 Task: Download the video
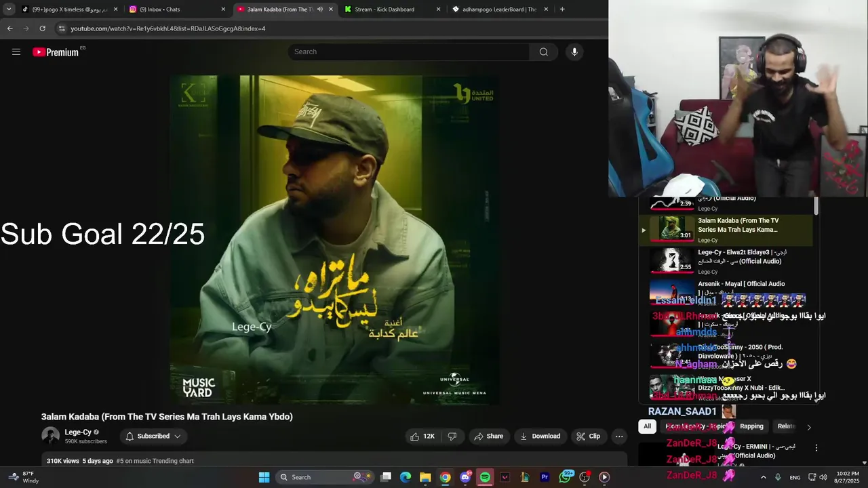tap(540, 436)
